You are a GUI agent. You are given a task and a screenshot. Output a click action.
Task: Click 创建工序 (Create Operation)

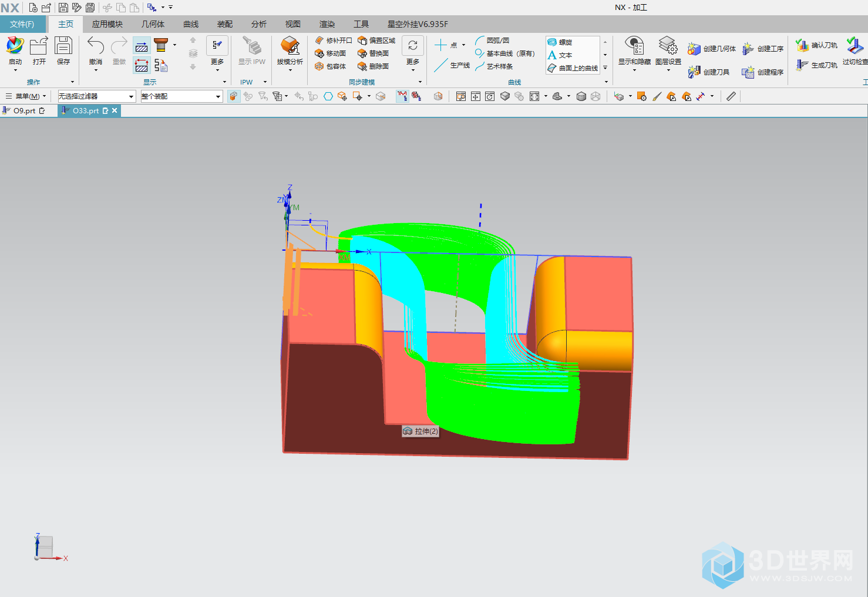pyautogui.click(x=762, y=49)
